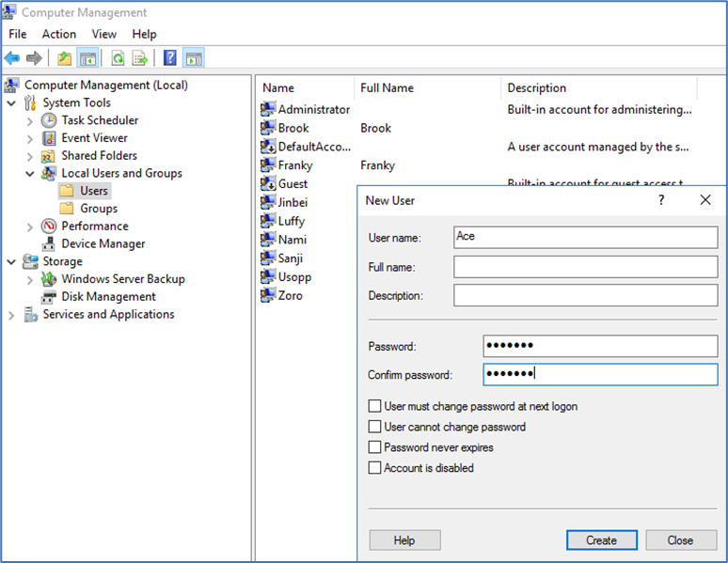Viewport: 728px width, 563px height.
Task: Open Task Scheduler in the tree
Action: pyautogui.click(x=100, y=120)
